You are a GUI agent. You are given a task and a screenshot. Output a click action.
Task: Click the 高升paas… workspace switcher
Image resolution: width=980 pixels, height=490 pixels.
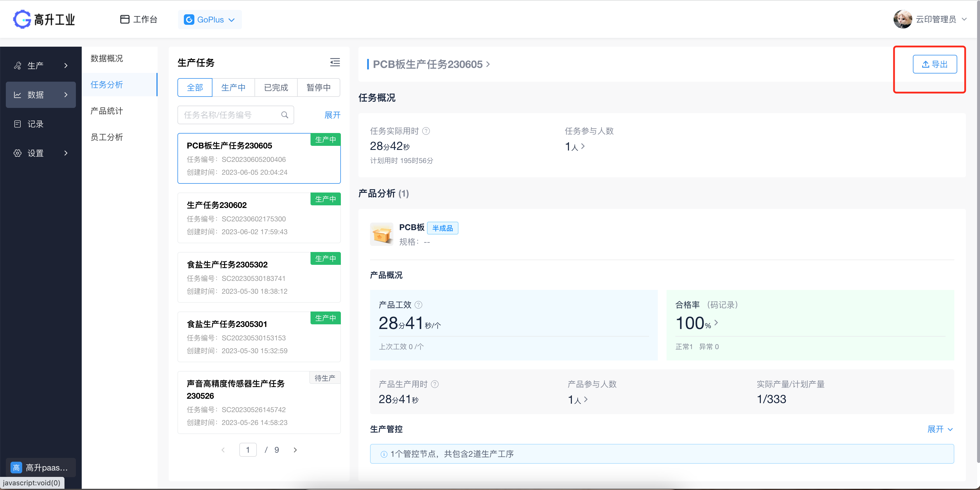click(x=41, y=468)
